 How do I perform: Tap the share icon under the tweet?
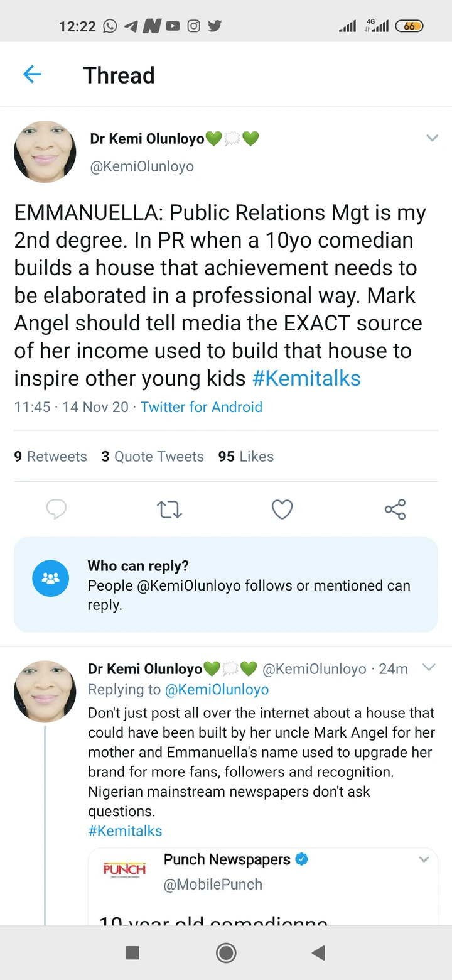click(395, 509)
